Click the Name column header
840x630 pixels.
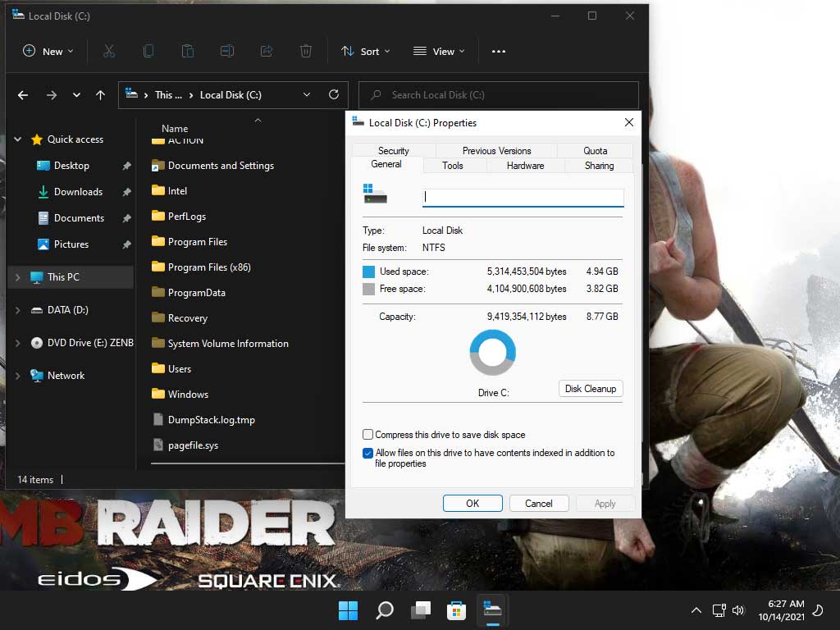coord(175,129)
